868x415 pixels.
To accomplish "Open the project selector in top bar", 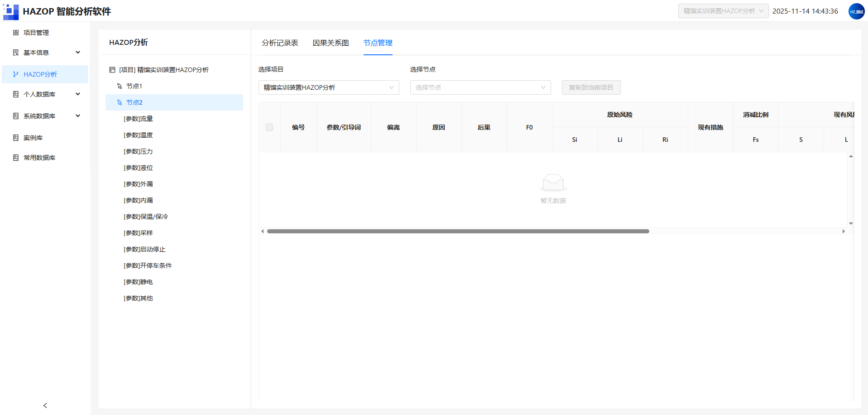I will (x=723, y=11).
